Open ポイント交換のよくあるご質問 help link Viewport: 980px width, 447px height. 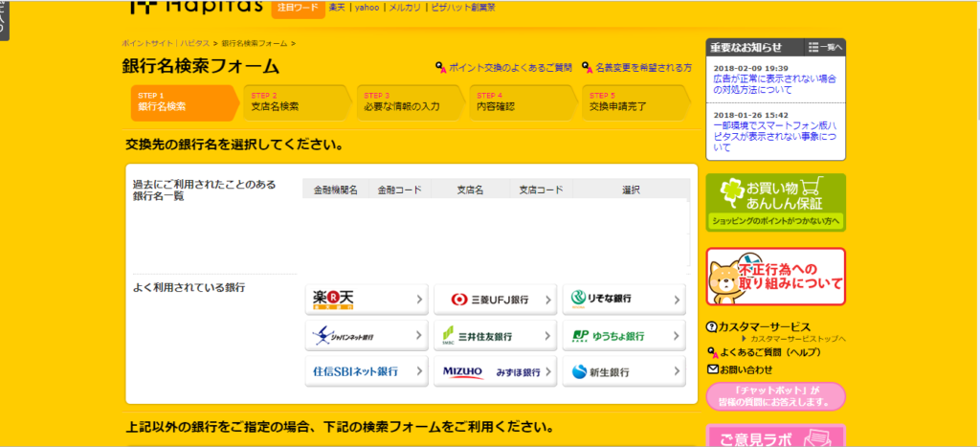pyautogui.click(x=510, y=68)
